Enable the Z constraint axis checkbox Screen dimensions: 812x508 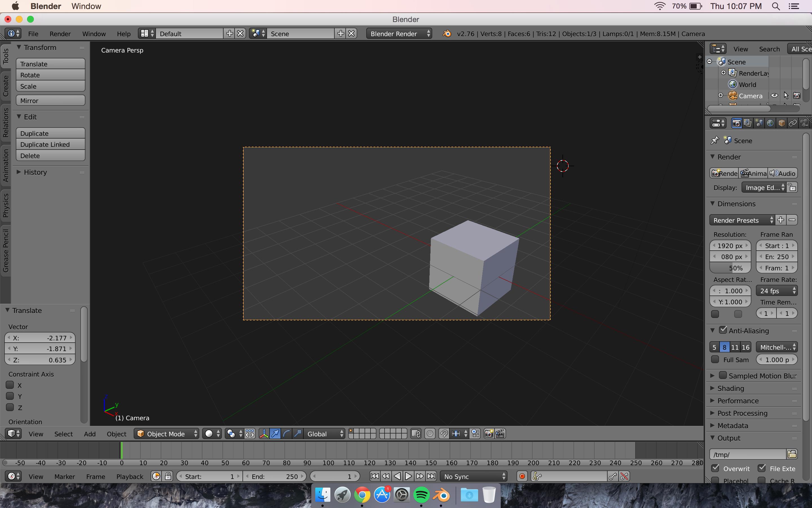(10, 408)
